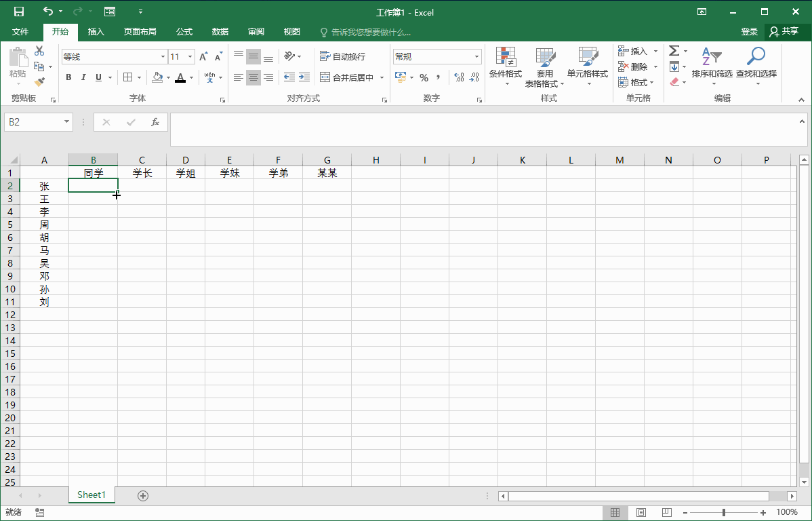Click the Paste clipboard icon

(18, 58)
